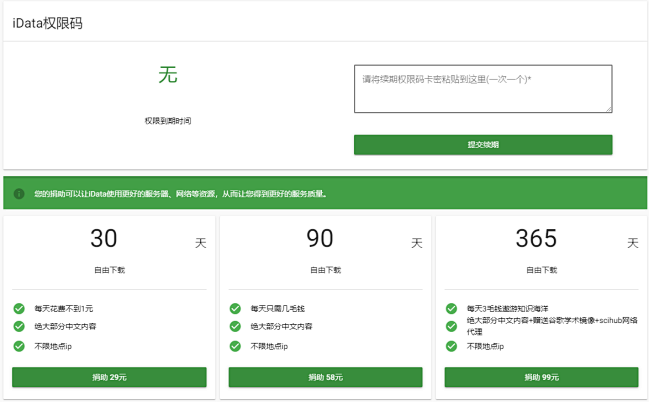Image resolution: width=649 pixels, height=402 pixels.
Task: Click the checkmark icon beside 不限地点ip in 90天 card
Action: 235,346
